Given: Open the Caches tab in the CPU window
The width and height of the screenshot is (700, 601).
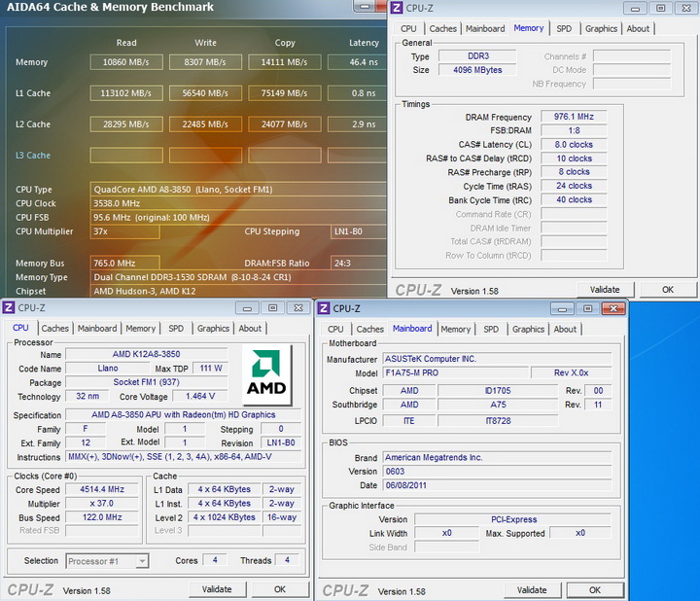Looking at the screenshot, I should click(54, 328).
